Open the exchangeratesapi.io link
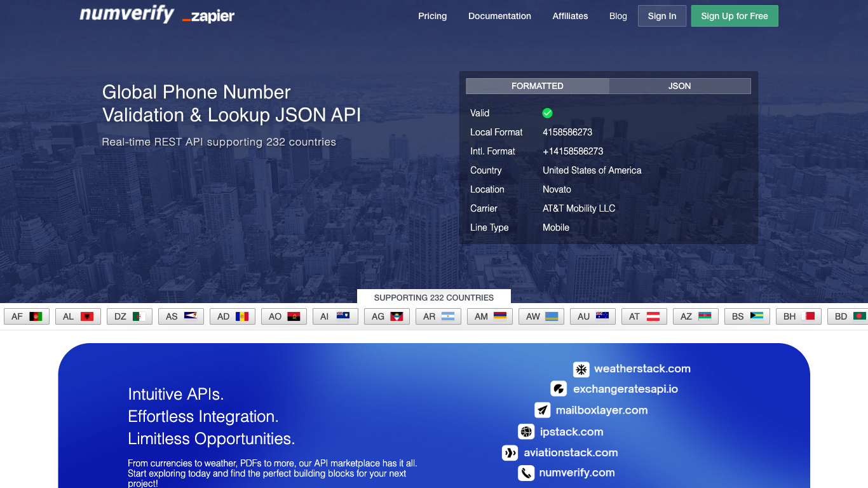Viewport: 868px width, 488px height. point(625,389)
